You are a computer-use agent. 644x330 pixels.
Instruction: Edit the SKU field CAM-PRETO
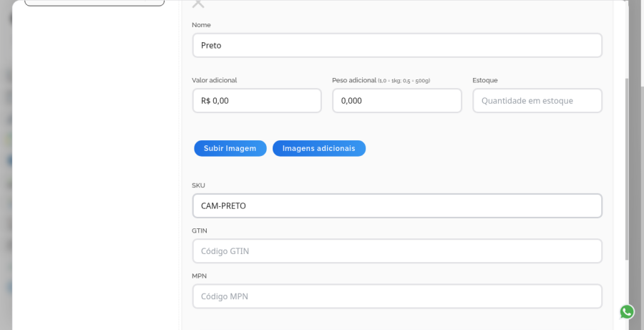pos(397,206)
